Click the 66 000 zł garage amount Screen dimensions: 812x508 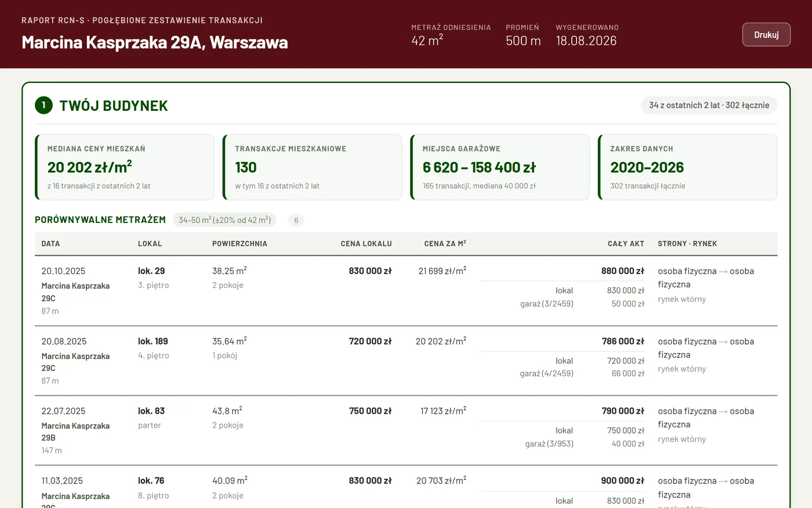click(628, 373)
